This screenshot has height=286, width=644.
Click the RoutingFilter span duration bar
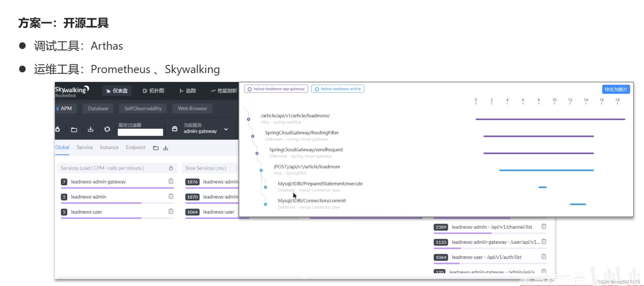[539, 136]
